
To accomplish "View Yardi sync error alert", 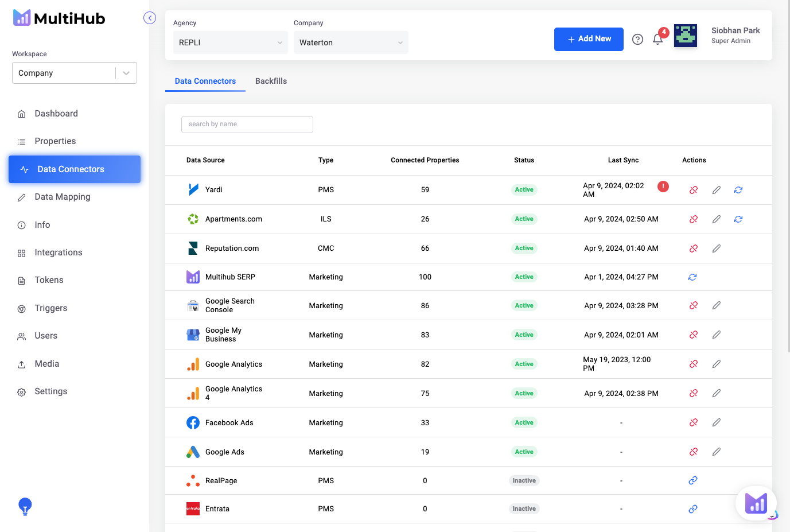I will tap(663, 186).
